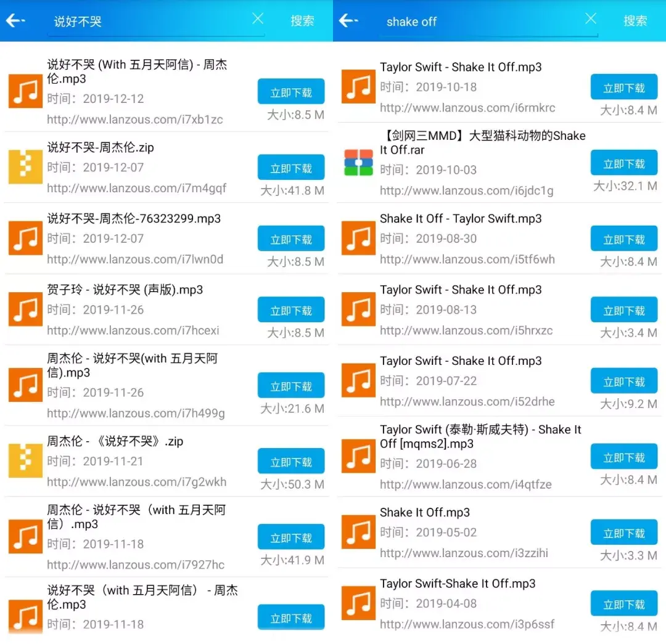
Task: Open link http://www.lanzous.com/i7h499g
Action: pyautogui.click(x=136, y=413)
